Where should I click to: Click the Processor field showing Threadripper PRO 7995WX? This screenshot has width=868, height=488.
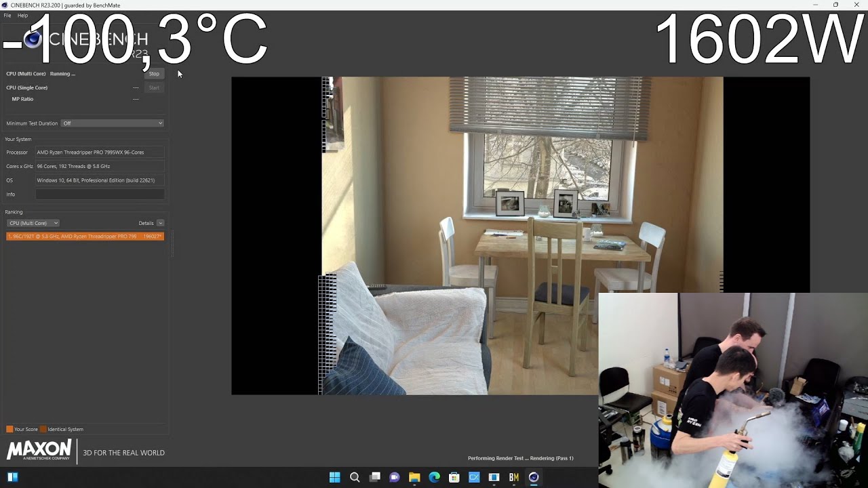100,152
